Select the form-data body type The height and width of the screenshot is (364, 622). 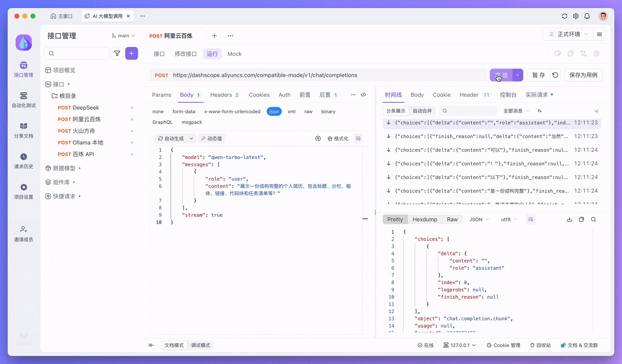point(184,111)
